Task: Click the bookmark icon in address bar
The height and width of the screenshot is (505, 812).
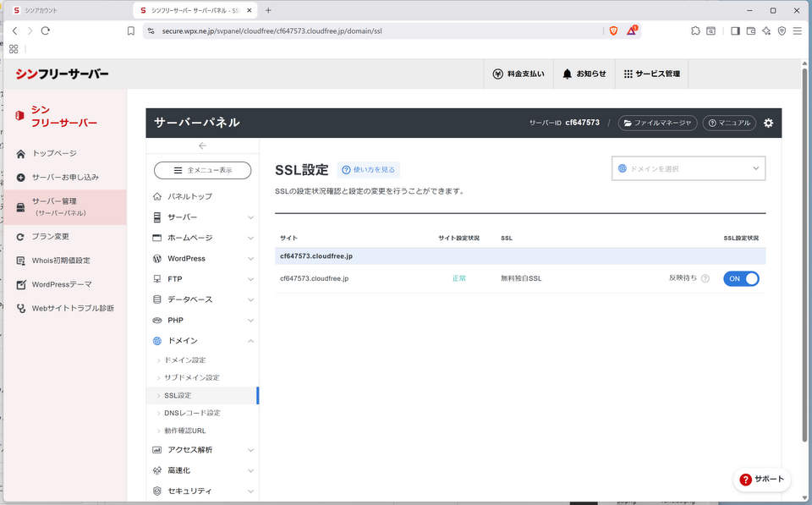Action: 131,30
